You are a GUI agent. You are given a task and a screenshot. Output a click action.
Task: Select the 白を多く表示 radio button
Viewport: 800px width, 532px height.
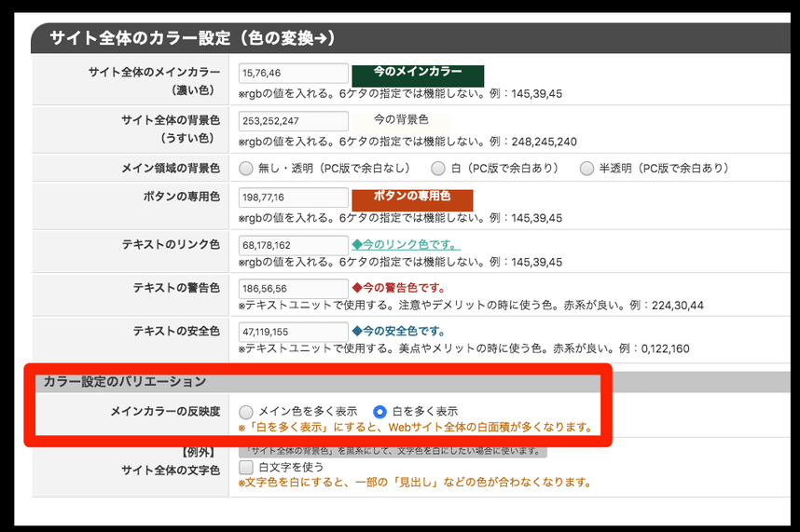pos(380,412)
